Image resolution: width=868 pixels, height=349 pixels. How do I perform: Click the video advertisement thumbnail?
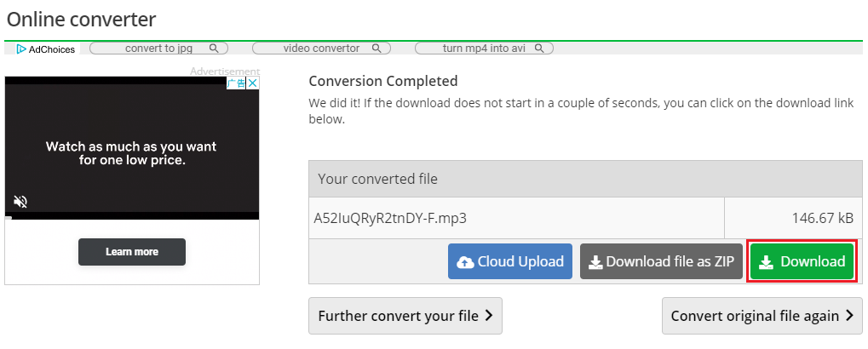coord(132,146)
